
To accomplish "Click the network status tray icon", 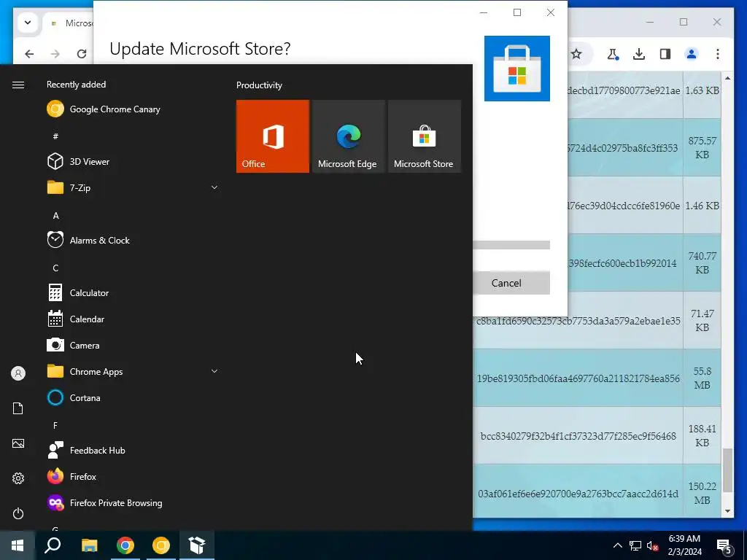I will 635,545.
